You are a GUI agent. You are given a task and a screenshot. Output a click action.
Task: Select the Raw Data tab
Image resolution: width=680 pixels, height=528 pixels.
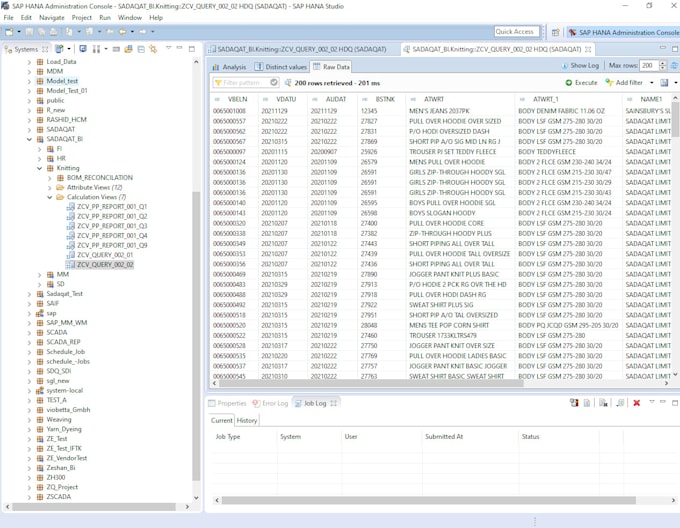tap(331, 67)
